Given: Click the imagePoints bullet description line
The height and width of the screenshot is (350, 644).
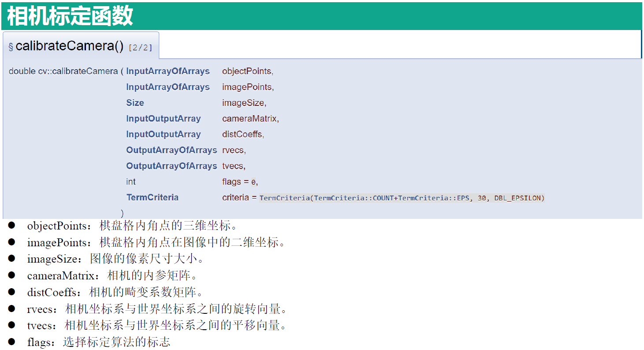Looking at the screenshot, I should pyautogui.click(x=156, y=242).
